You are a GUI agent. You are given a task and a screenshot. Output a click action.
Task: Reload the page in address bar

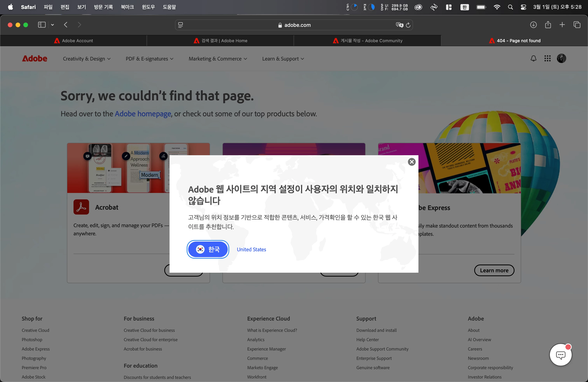pos(408,25)
